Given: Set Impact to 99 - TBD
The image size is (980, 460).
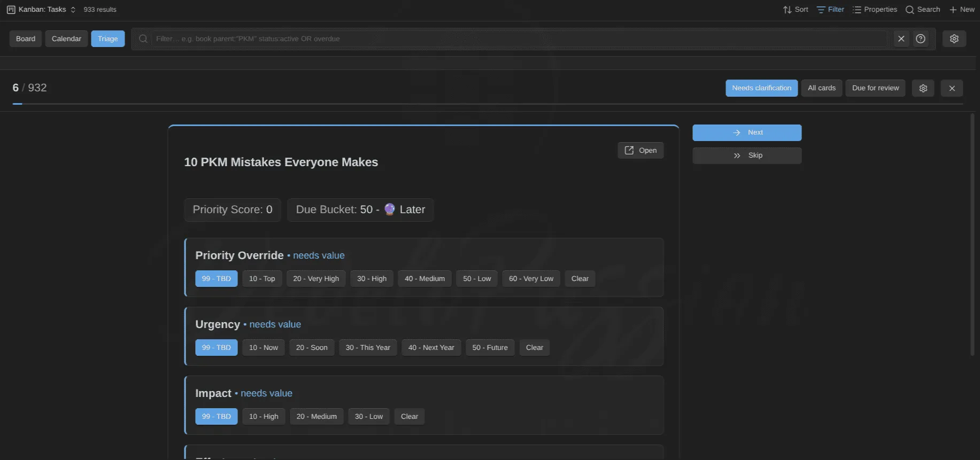Looking at the screenshot, I should point(217,417).
